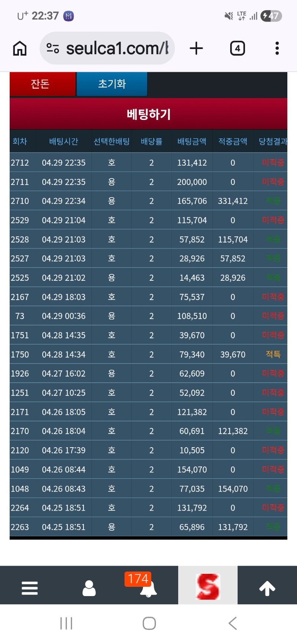
Task: Tap Android home navigation button
Action: coord(149,623)
